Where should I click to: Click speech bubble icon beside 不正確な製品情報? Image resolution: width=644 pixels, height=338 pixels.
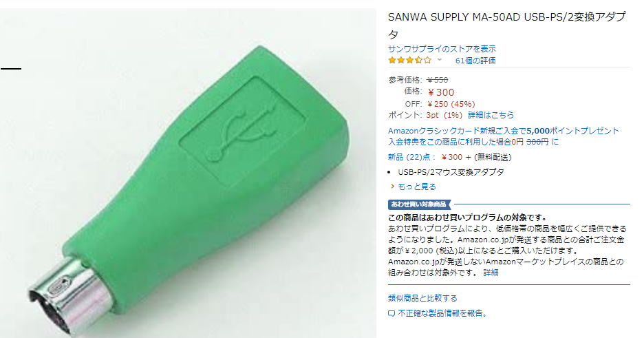pos(391,314)
